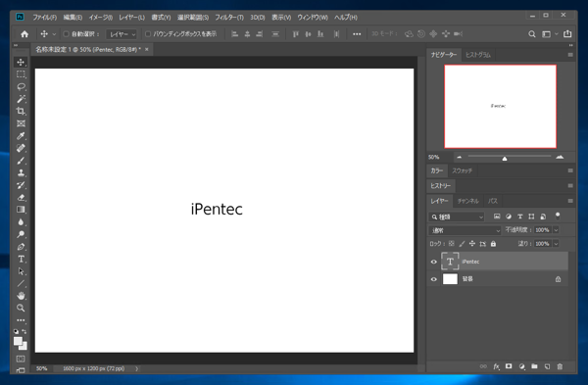Switch to the スウォッチ tab
Viewport: 588px width, 385px height.
[462, 170]
